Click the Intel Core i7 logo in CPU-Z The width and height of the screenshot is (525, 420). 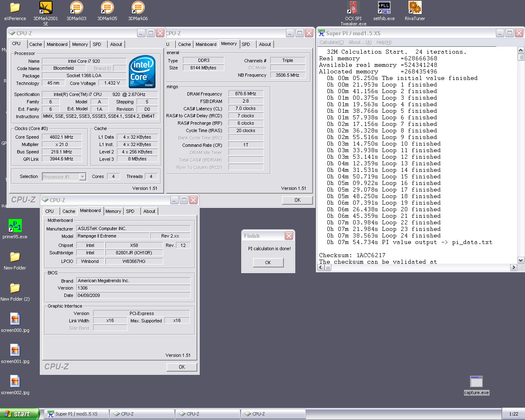[142, 71]
